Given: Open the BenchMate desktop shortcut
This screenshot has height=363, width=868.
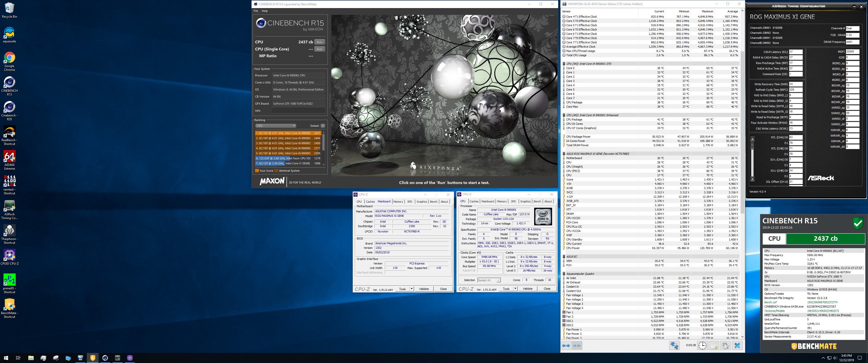Looking at the screenshot, I should pyautogui.click(x=9, y=309).
